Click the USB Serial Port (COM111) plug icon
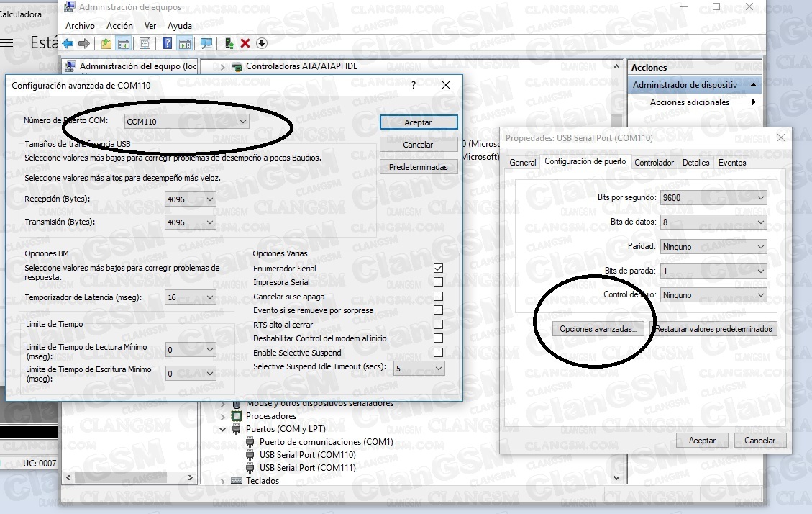 point(250,468)
